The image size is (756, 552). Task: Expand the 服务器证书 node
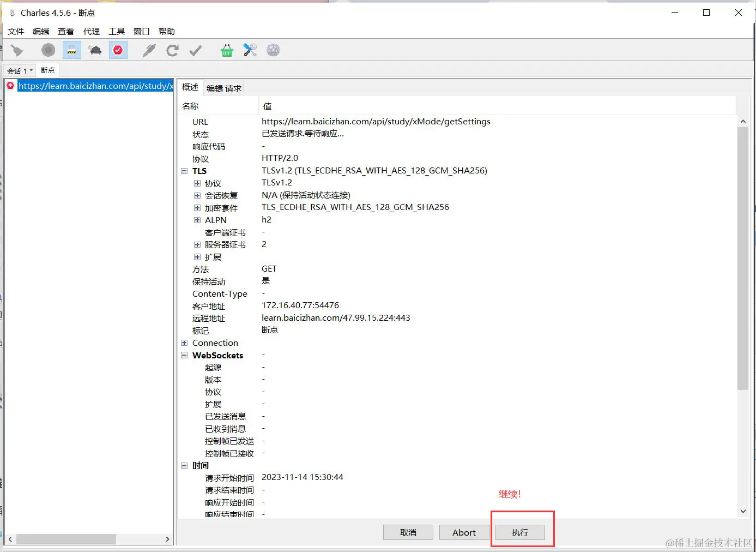[197, 244]
